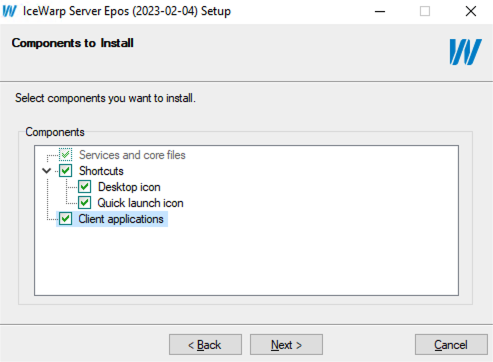The height and width of the screenshot is (362, 493).
Task: Select the Client applications tree label
Action: tap(121, 219)
